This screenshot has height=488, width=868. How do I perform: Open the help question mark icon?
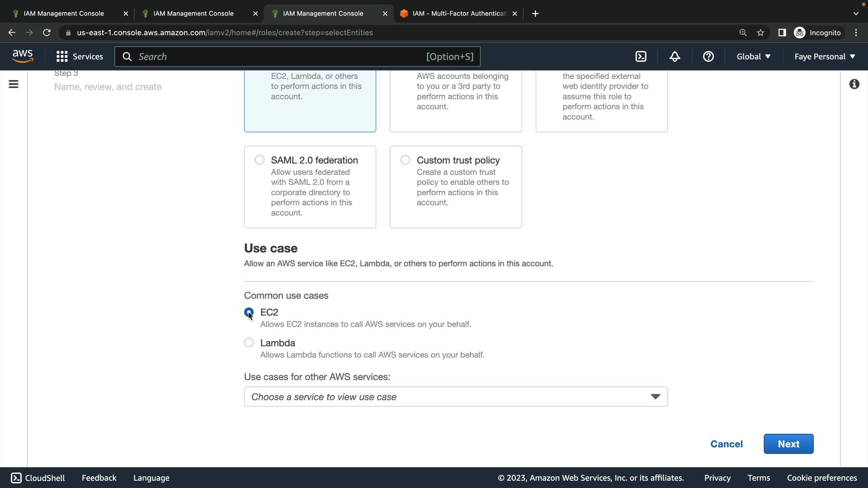coord(708,56)
